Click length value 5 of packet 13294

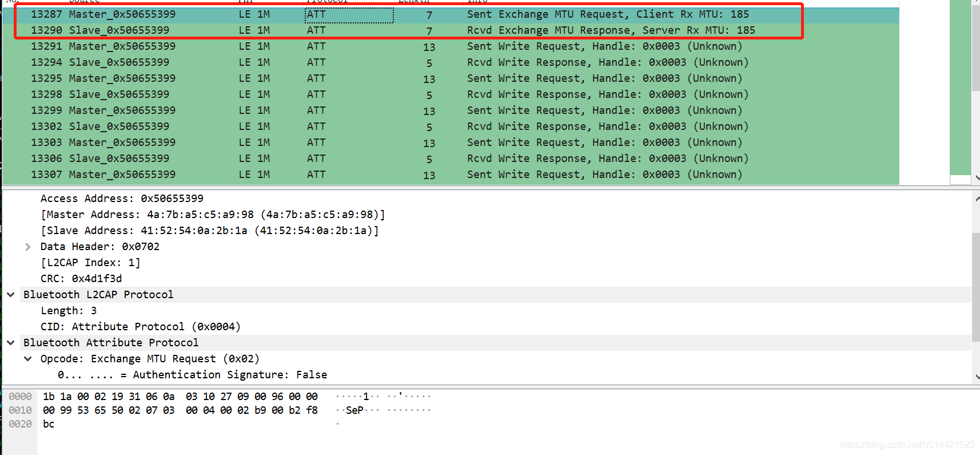(429, 63)
